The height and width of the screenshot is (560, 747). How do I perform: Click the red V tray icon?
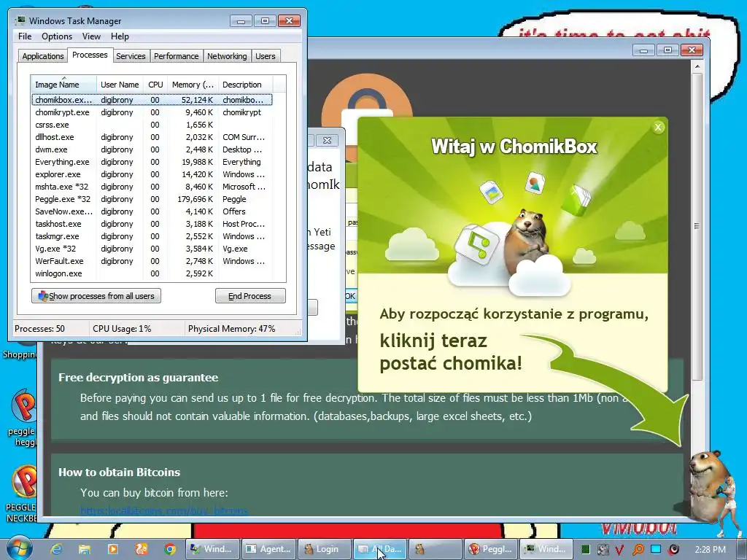coord(619,550)
